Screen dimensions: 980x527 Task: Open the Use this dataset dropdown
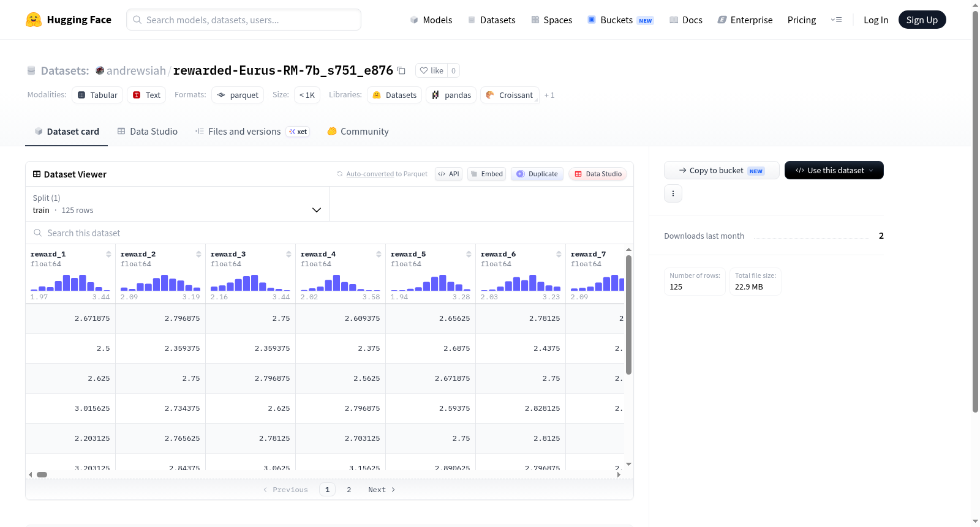coord(834,170)
